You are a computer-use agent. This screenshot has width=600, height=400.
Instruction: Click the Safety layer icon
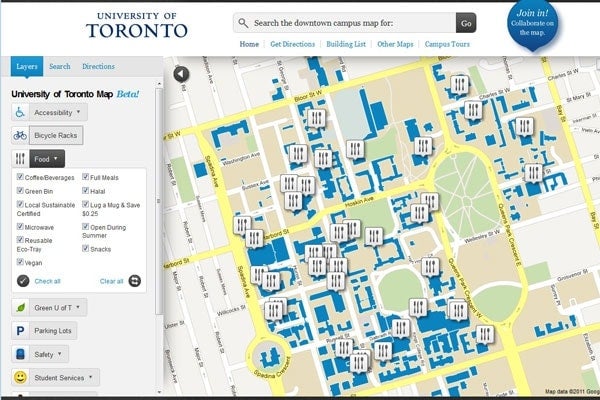(x=20, y=354)
